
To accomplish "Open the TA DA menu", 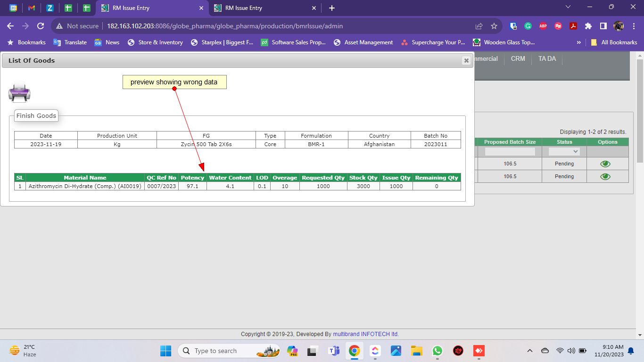I will click(547, 59).
